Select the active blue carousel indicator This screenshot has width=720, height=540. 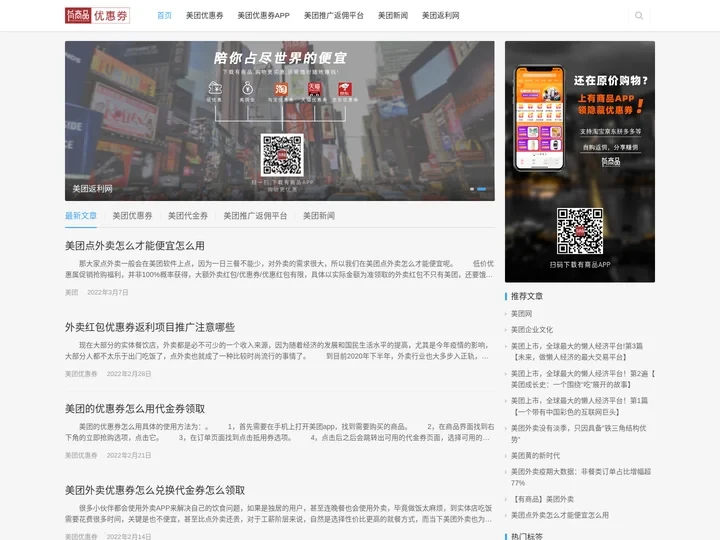482,189
